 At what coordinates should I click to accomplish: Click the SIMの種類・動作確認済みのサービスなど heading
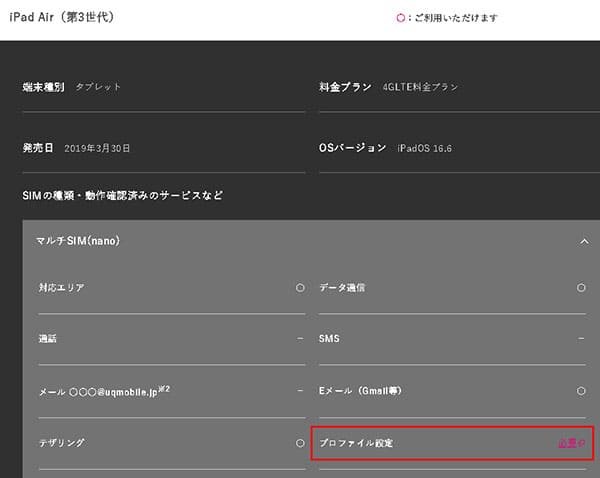[x=122, y=196]
